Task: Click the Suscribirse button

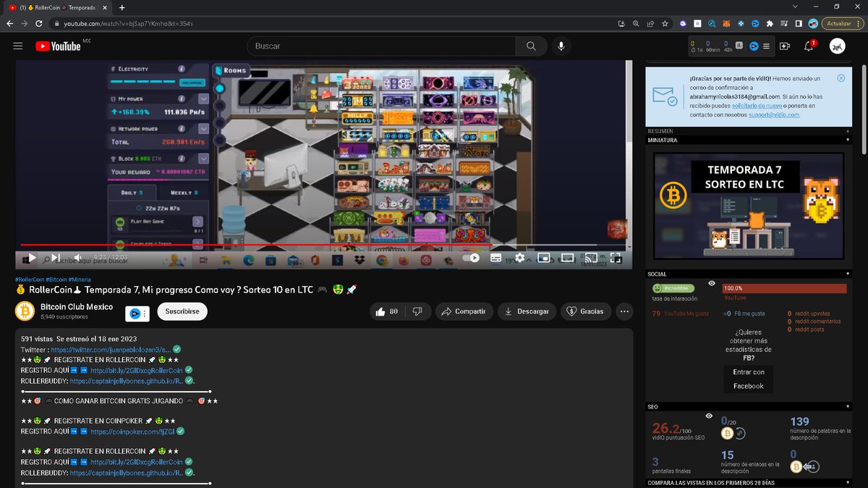Action: (x=182, y=311)
